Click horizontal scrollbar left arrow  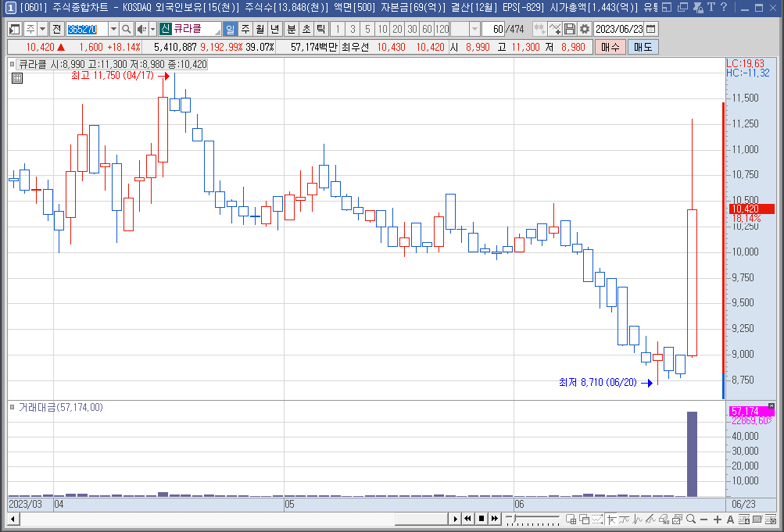13,520
